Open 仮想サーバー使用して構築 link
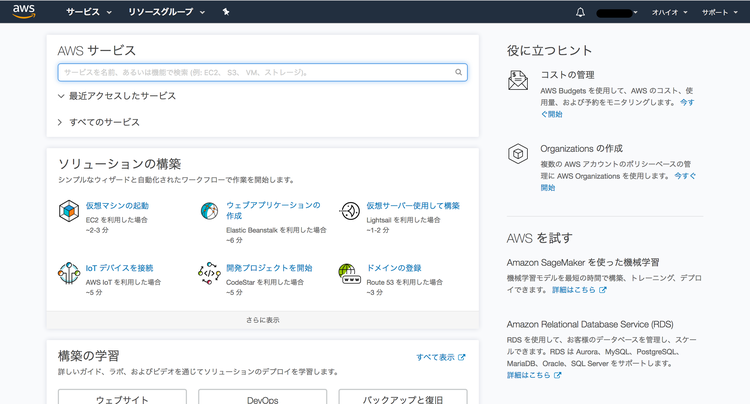The image size is (750, 404). 413,206
